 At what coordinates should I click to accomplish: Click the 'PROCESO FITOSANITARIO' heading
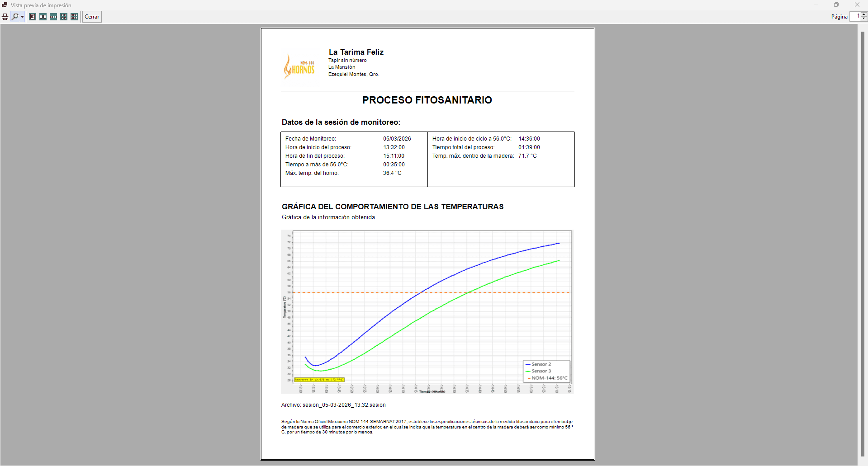427,100
